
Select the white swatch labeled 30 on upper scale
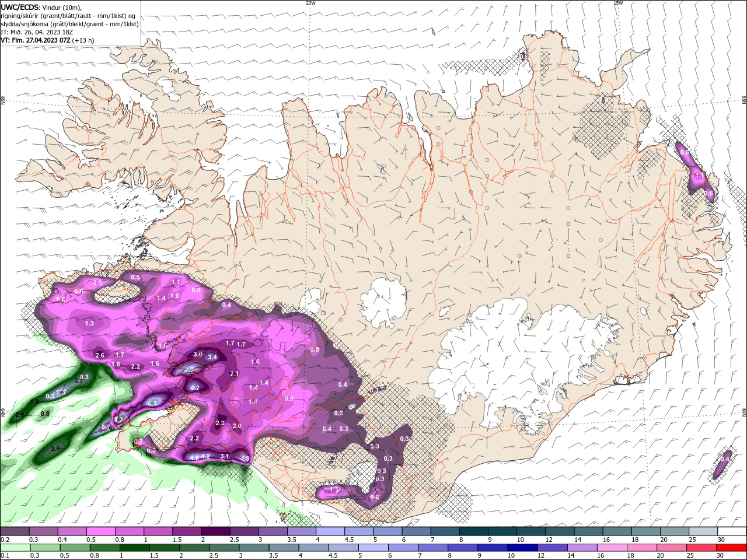pos(731,531)
